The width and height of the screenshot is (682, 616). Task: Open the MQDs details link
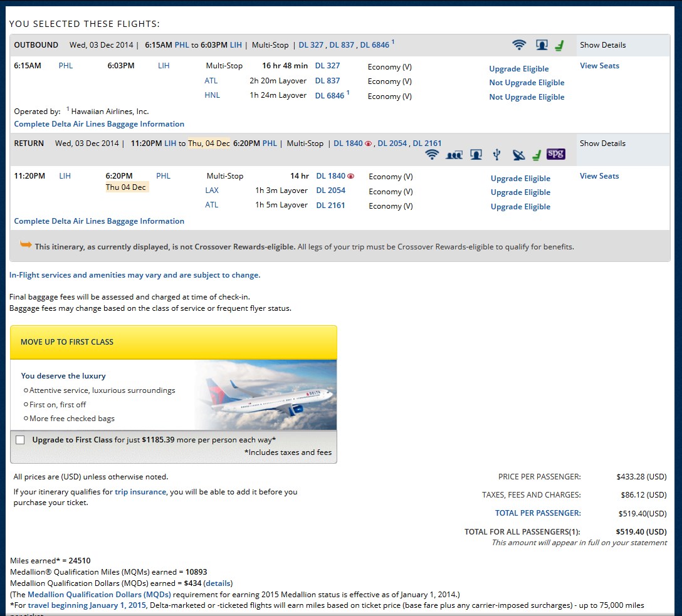(x=219, y=583)
